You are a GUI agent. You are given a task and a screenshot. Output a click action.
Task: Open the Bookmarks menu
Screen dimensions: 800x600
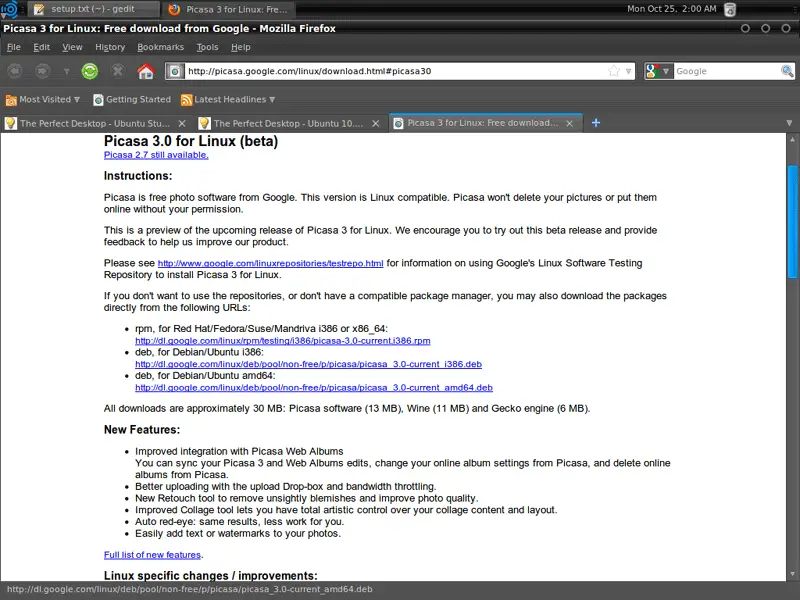pyautogui.click(x=160, y=47)
